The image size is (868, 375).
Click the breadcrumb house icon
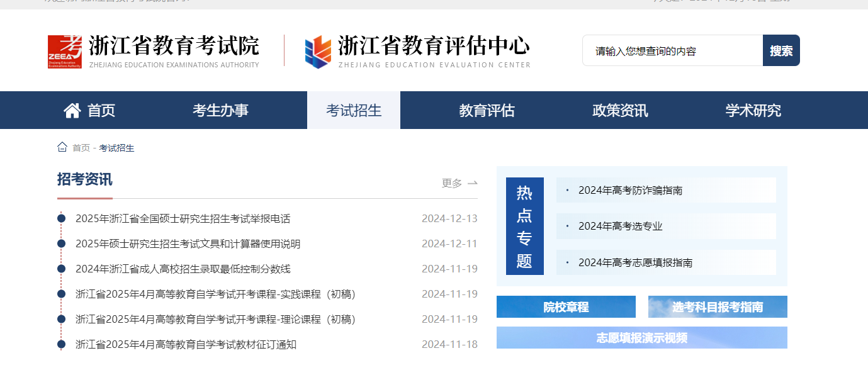pyautogui.click(x=62, y=147)
